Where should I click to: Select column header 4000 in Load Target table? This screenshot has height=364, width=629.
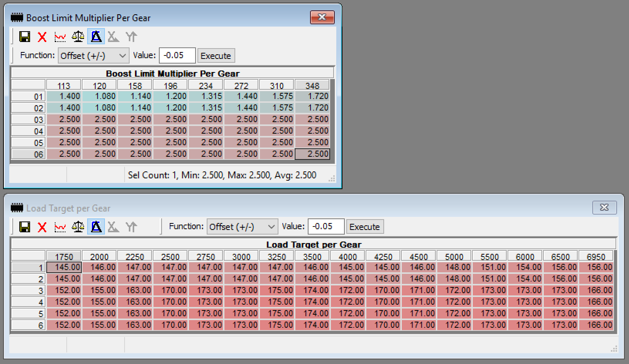(347, 256)
